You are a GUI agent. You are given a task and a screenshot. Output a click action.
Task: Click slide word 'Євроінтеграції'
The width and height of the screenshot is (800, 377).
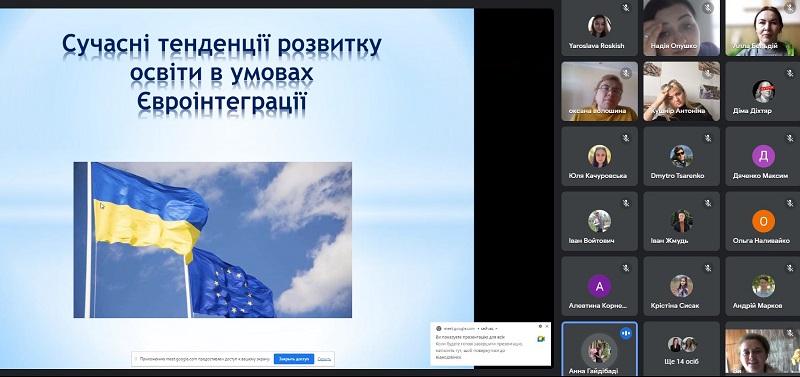[221, 102]
